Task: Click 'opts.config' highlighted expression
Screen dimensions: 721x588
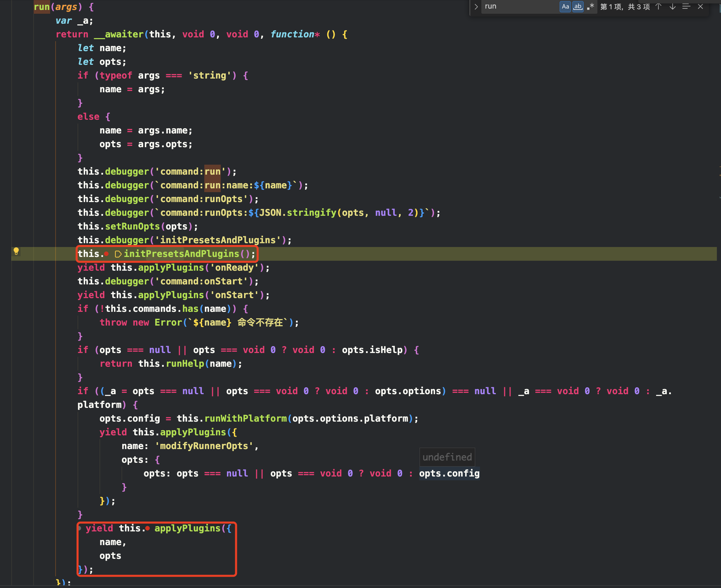Action: tap(449, 473)
